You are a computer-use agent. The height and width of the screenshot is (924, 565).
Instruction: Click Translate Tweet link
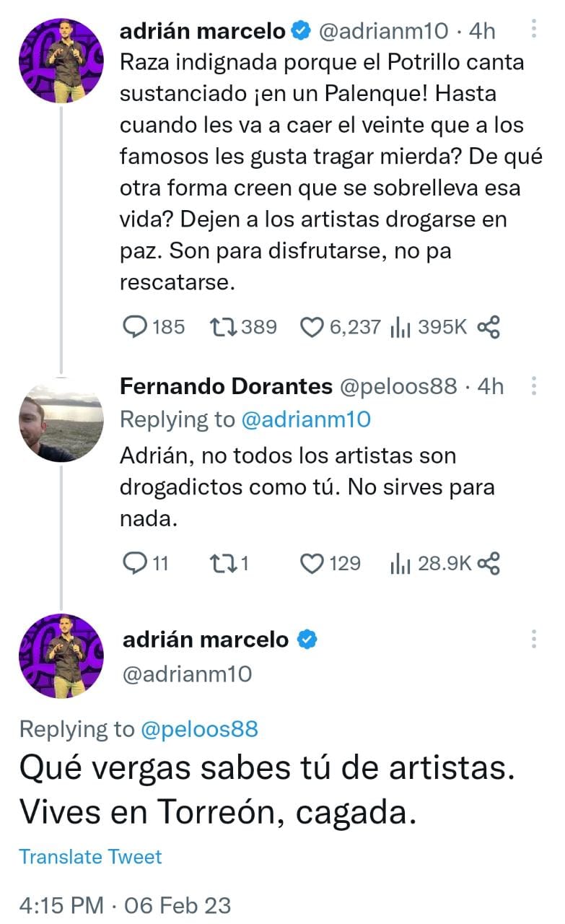[90, 857]
